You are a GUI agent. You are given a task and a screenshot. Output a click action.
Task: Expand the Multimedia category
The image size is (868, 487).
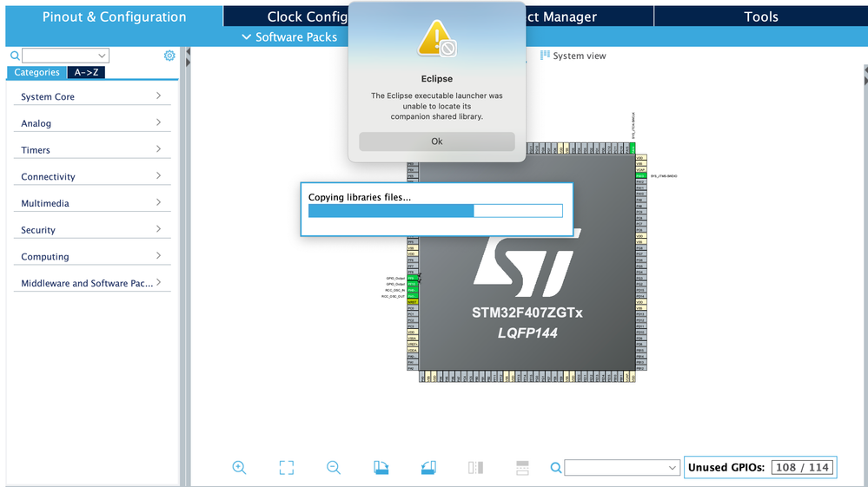[x=92, y=203]
